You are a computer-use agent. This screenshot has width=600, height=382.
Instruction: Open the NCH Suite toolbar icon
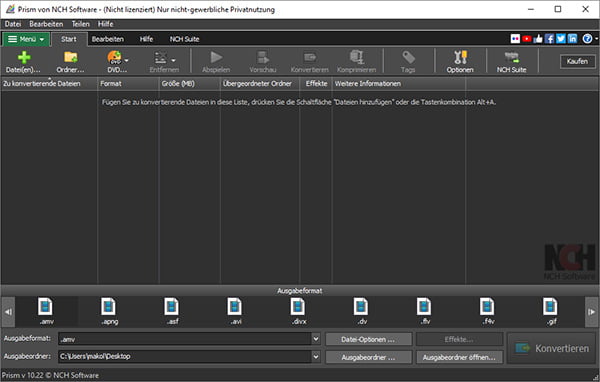point(512,57)
